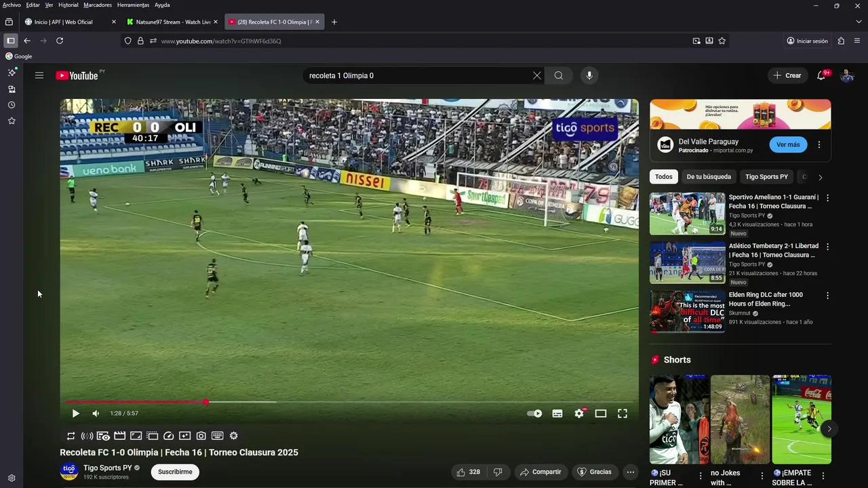Click the cinema clapperboard icon below the player
The height and width of the screenshot is (488, 868).
[119, 436]
